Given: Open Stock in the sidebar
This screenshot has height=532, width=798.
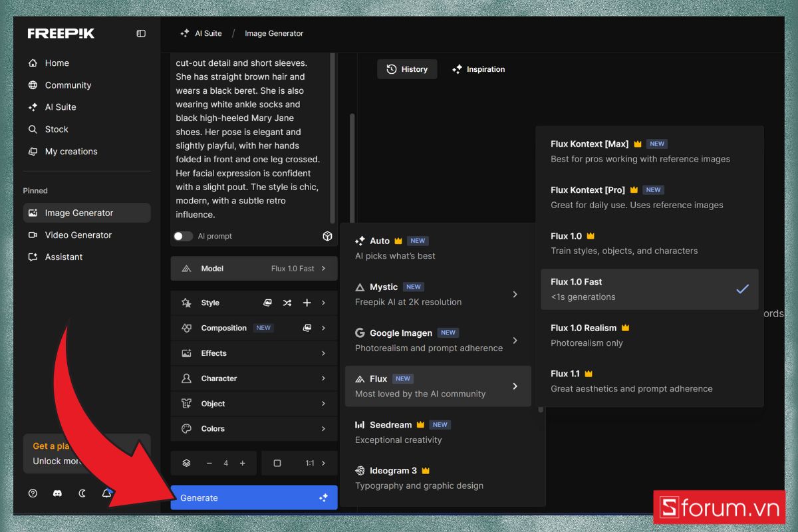Looking at the screenshot, I should click(x=57, y=129).
